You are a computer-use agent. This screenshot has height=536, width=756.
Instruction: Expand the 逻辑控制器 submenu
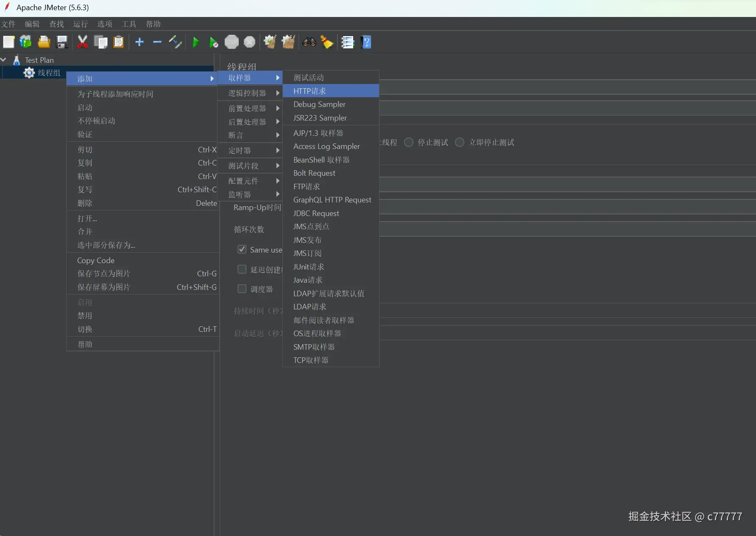click(x=250, y=93)
